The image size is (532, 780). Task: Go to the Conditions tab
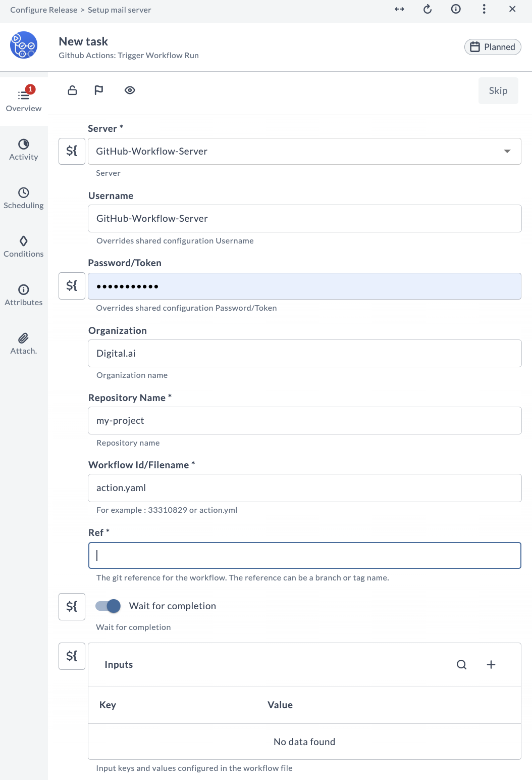coord(24,247)
